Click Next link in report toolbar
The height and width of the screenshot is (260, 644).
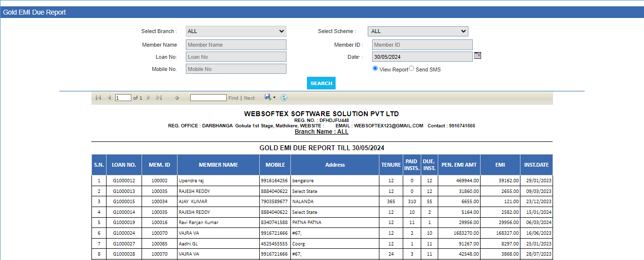(x=250, y=98)
